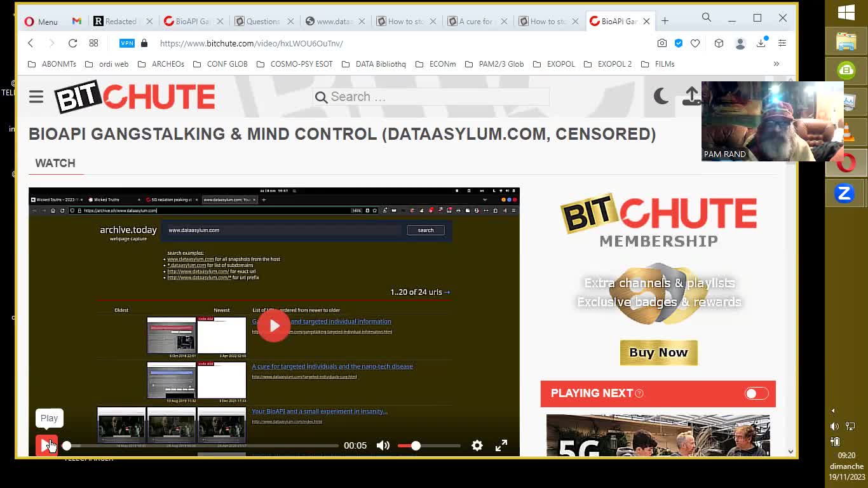Show more bookmarks with double chevron
Screen dimensions: 868x488
[x=776, y=64]
